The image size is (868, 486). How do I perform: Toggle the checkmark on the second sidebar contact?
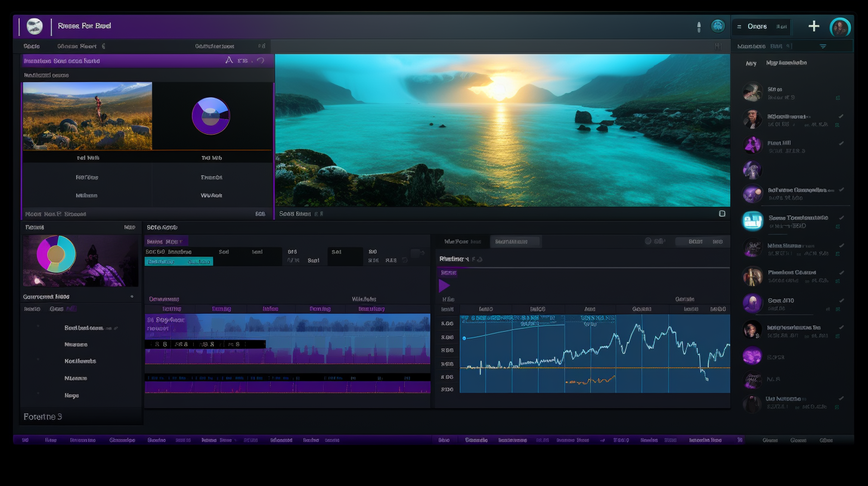841,116
